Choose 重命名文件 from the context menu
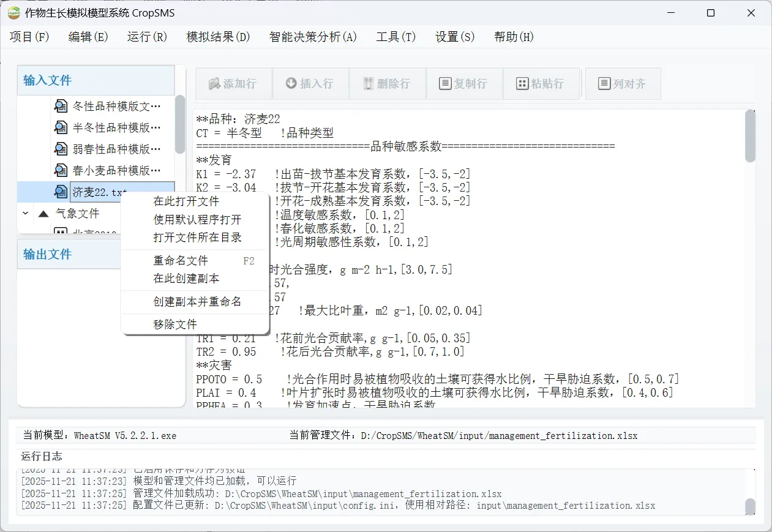 coord(180,261)
